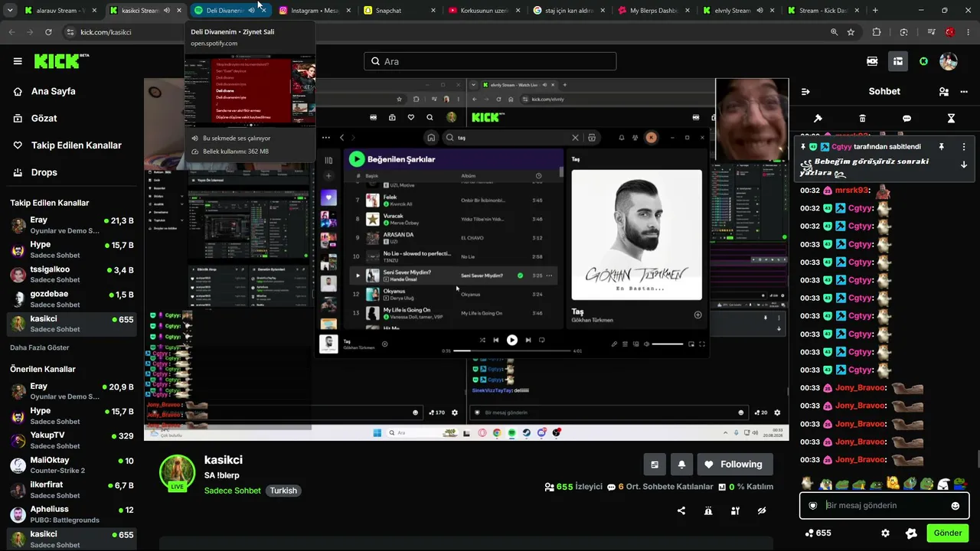Image resolution: width=980 pixels, height=551 pixels.
Task: Open Apheliuss PUBG: Battlegrounds channel
Action: tap(73, 514)
